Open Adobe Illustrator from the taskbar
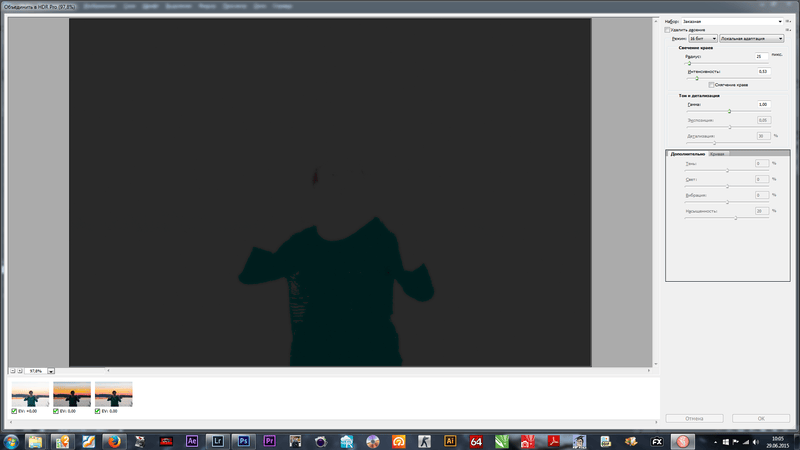 tap(450, 440)
